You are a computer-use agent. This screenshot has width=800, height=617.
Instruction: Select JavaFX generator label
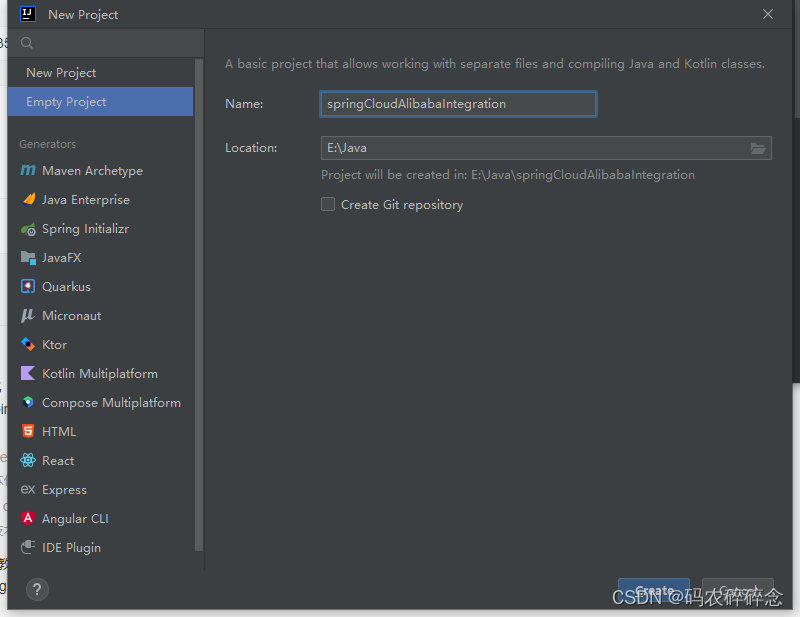click(x=61, y=258)
